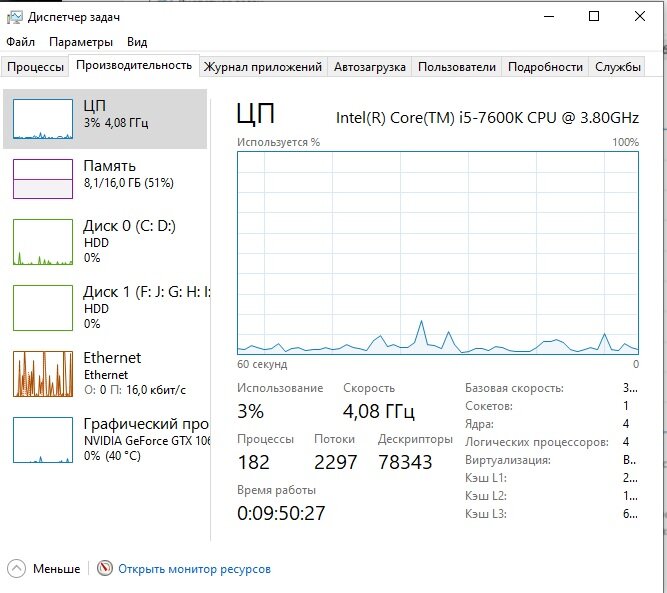Switch to the Подробности tab
Screen dimensions: 667x593
point(545,67)
